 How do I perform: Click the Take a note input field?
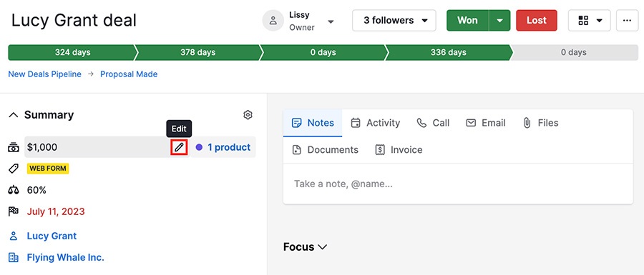pos(458,184)
